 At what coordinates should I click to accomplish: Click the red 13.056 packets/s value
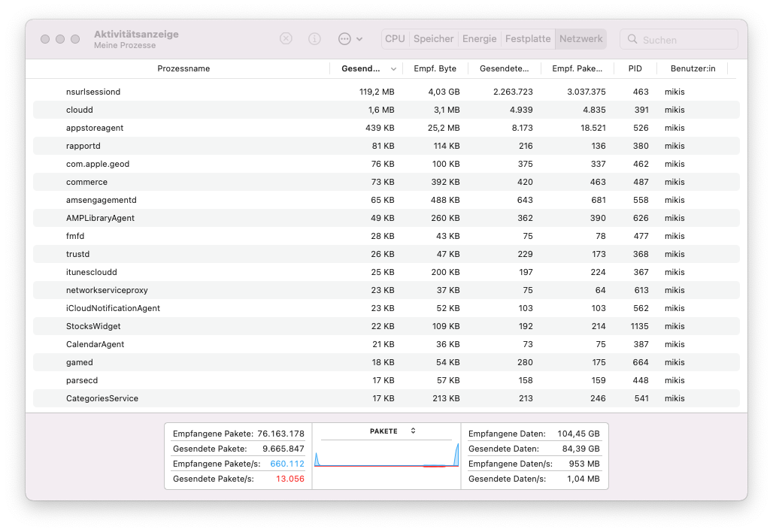290,479
